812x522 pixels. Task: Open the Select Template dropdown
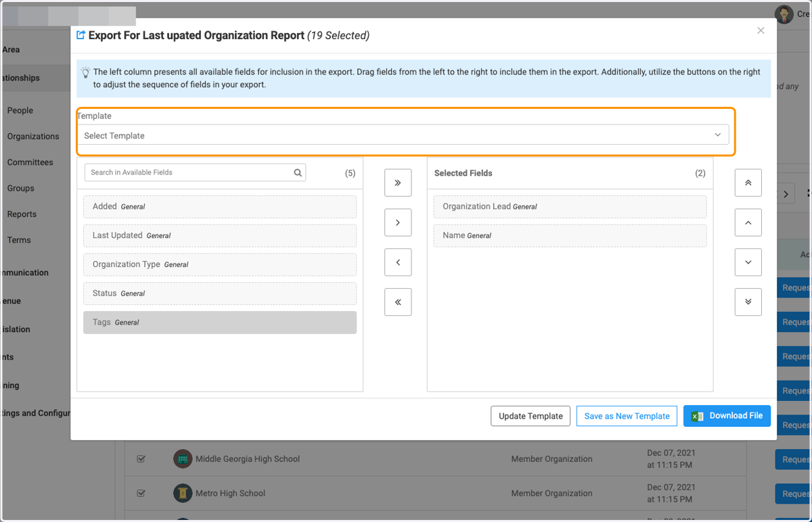pos(403,135)
